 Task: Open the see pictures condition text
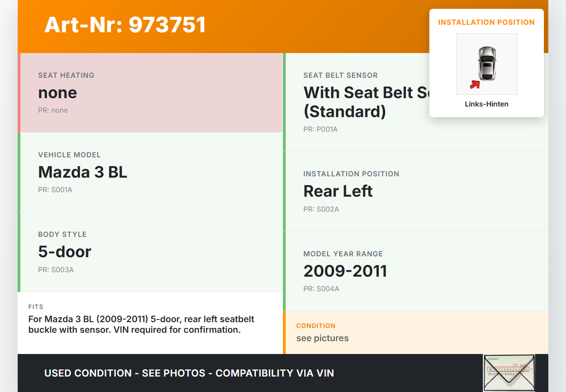322,338
